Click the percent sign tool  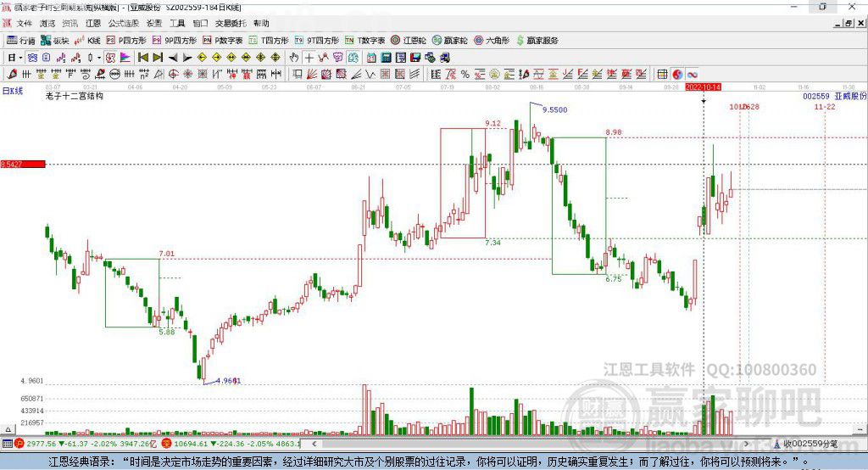[465, 75]
